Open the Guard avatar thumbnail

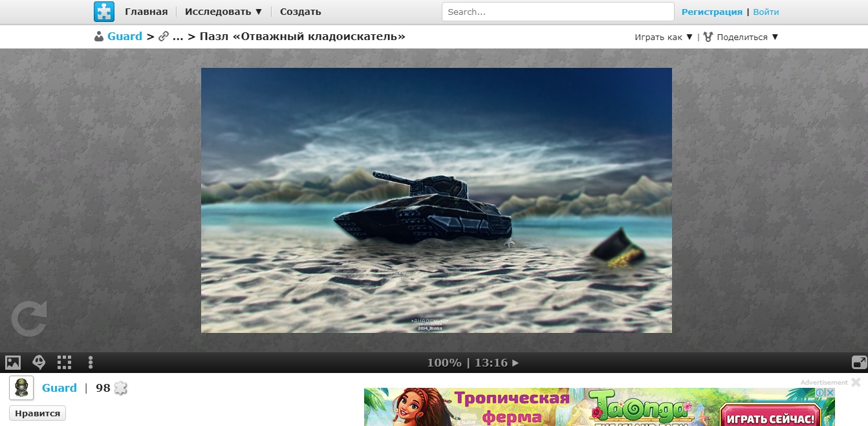[21, 388]
